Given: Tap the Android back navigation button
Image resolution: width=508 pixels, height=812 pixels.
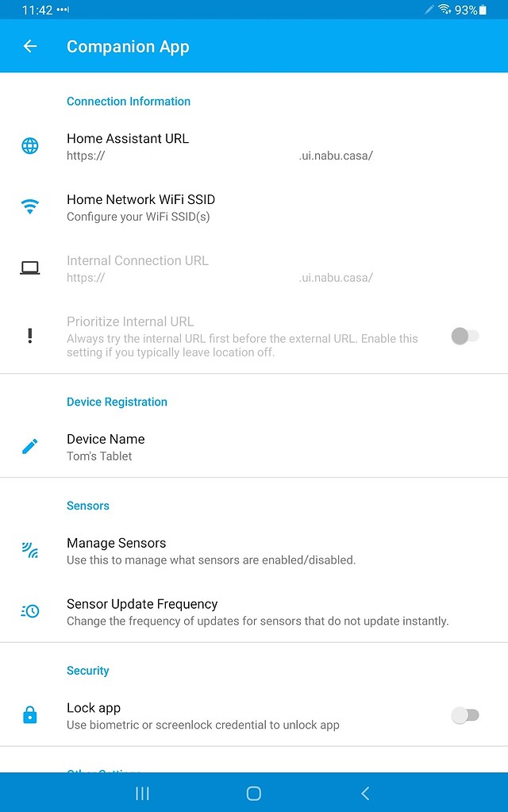Looking at the screenshot, I should tap(364, 792).
